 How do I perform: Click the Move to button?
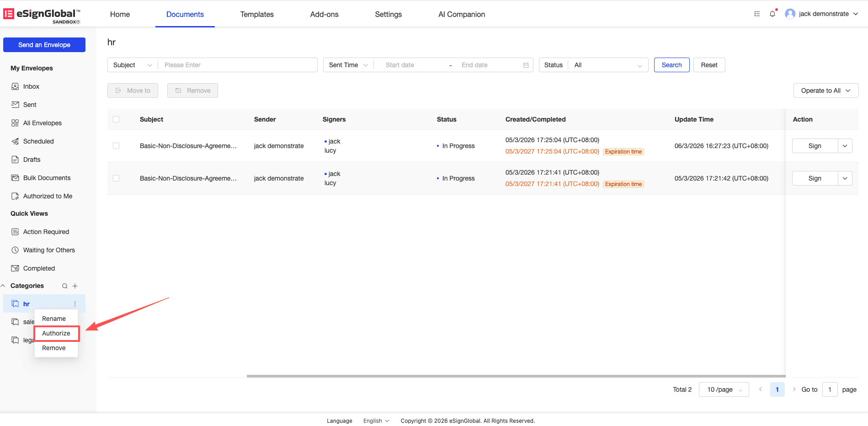pos(133,91)
